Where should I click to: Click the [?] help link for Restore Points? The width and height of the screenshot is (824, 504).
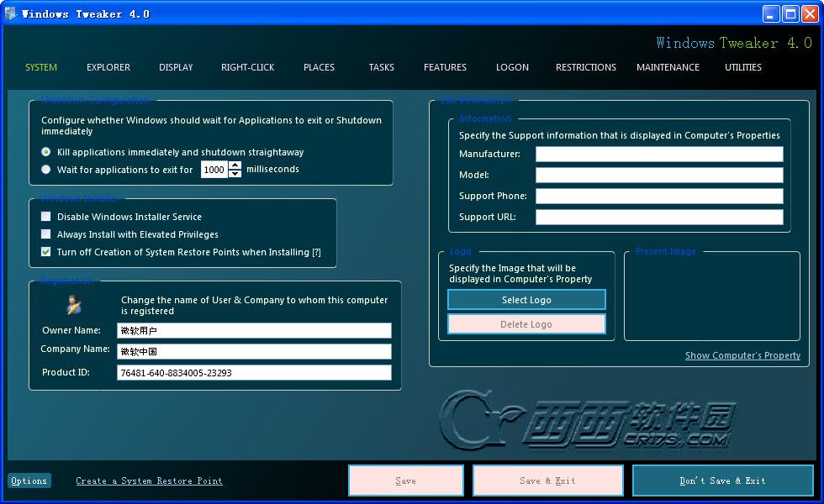pos(316,253)
